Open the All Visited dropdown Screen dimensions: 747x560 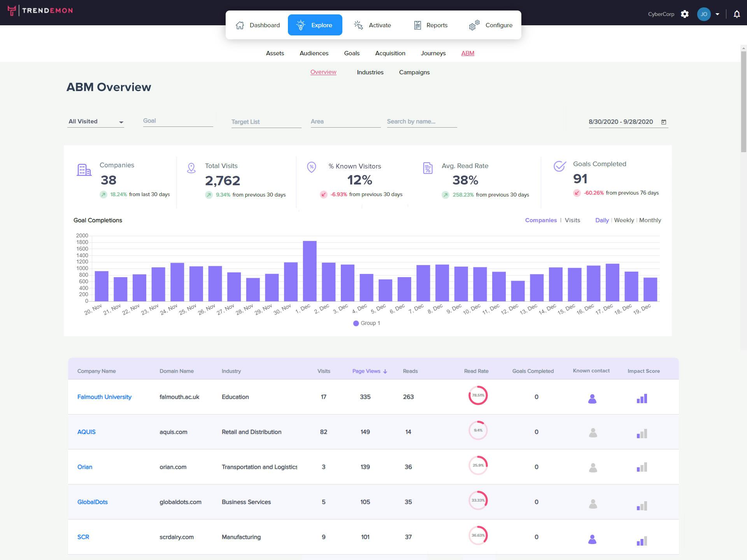[x=95, y=121]
